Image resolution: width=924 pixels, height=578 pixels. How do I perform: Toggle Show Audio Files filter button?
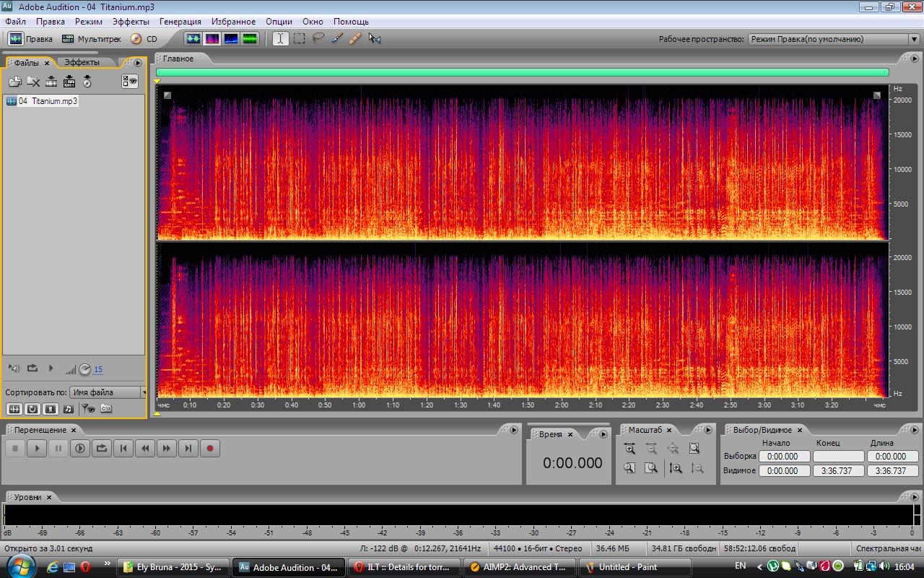point(14,409)
